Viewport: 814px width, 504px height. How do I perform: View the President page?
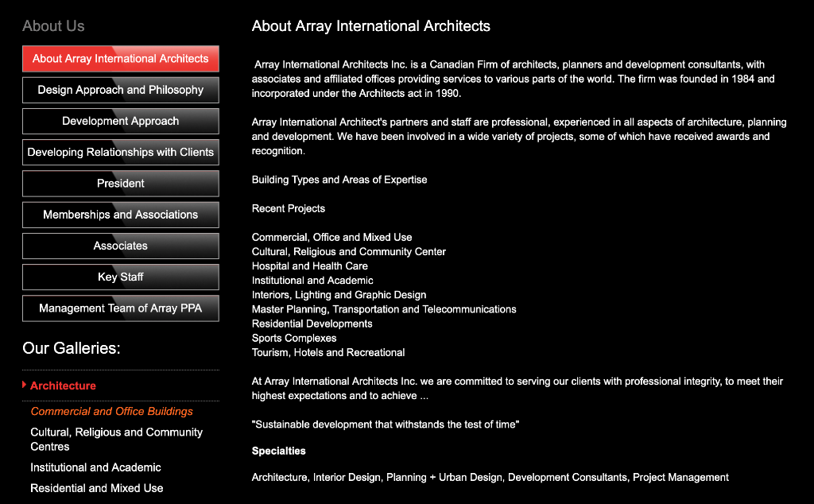[120, 183]
